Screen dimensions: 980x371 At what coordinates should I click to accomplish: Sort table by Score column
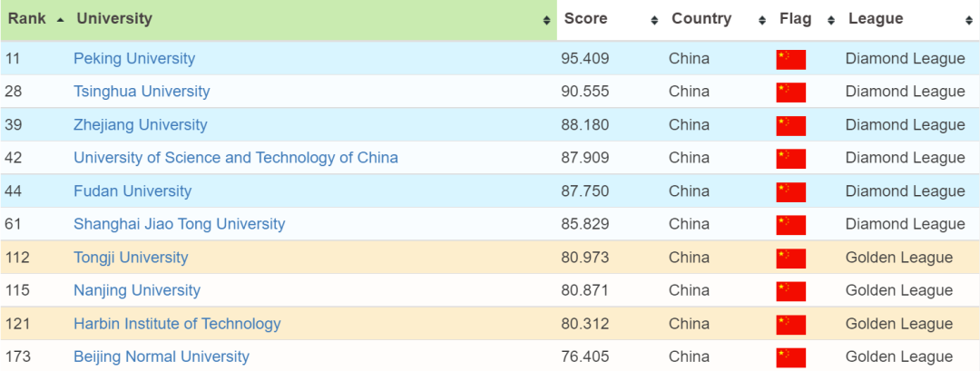585,19
